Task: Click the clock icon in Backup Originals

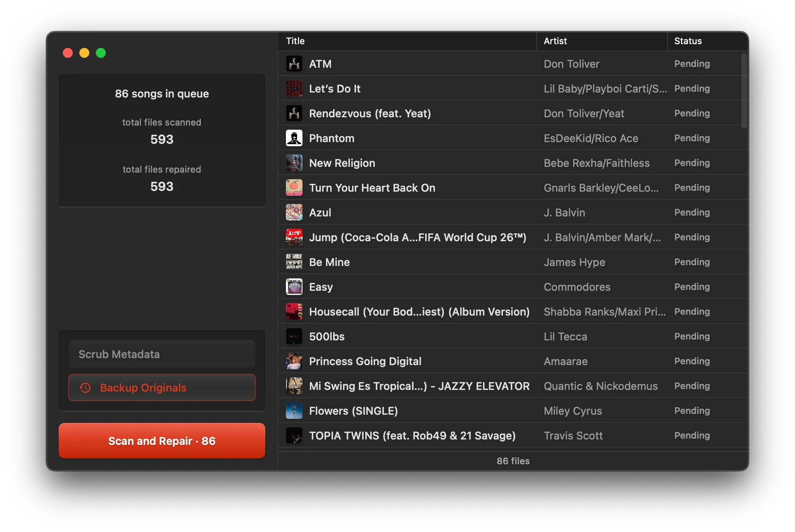Action: pyautogui.click(x=86, y=388)
